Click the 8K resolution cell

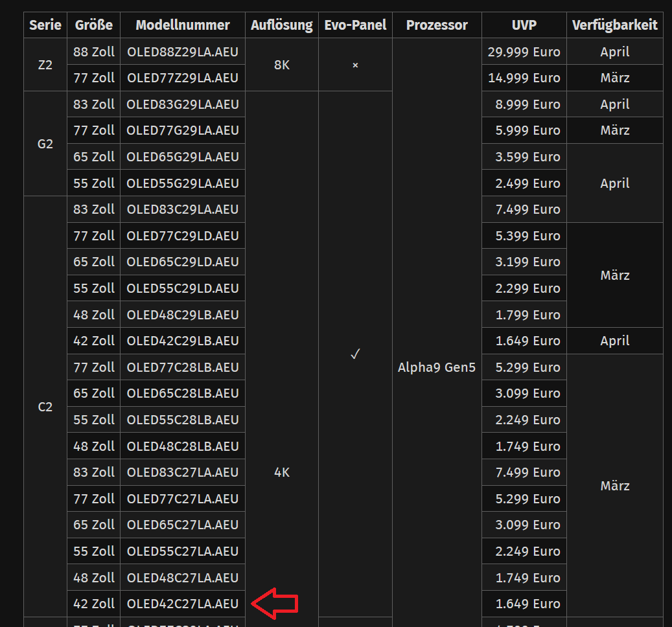coord(281,65)
